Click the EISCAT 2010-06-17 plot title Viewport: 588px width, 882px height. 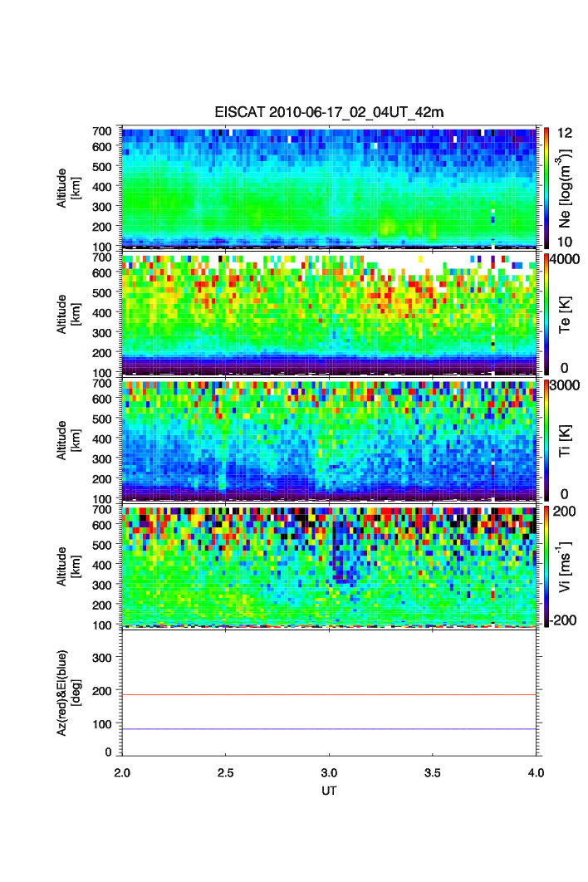[x=330, y=113]
